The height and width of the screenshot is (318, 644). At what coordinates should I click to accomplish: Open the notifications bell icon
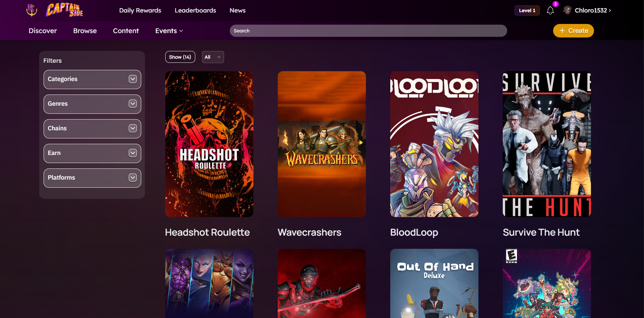point(550,11)
